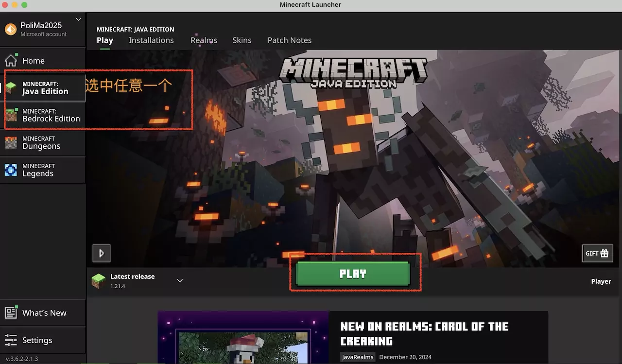This screenshot has height=364, width=622.
Task: Switch to the Installations tab
Action: [151, 40]
